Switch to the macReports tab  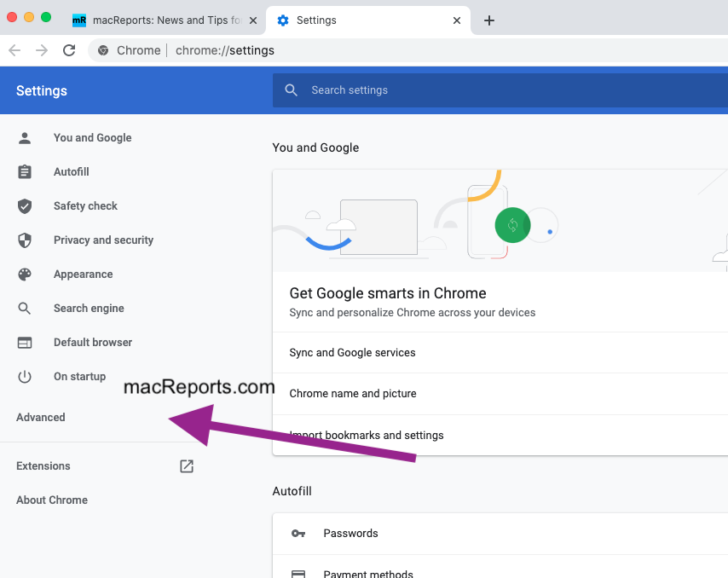[x=165, y=20]
